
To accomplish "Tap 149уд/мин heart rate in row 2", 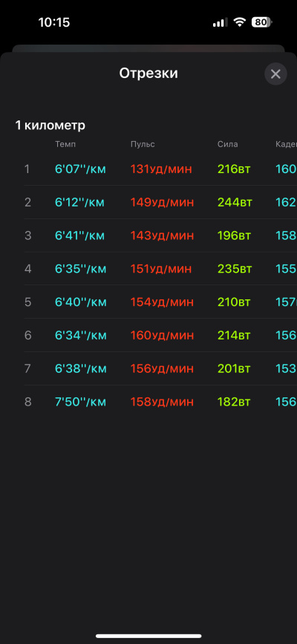I will coord(162,202).
